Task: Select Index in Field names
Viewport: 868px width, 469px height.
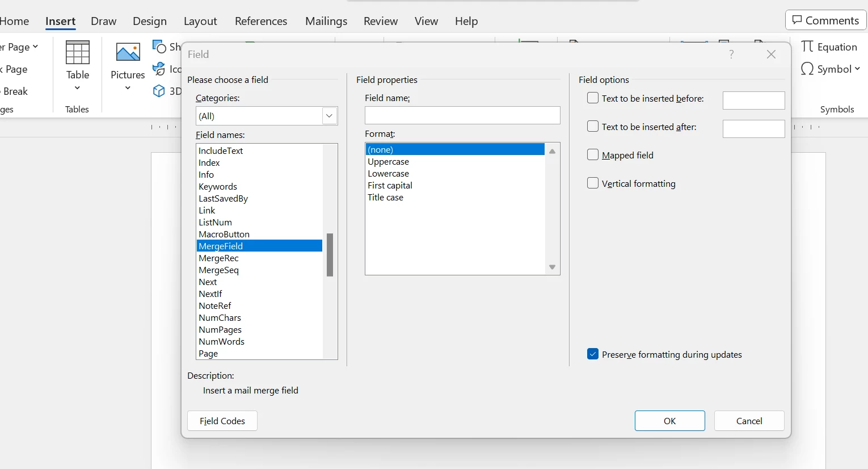Action: pyautogui.click(x=259, y=162)
